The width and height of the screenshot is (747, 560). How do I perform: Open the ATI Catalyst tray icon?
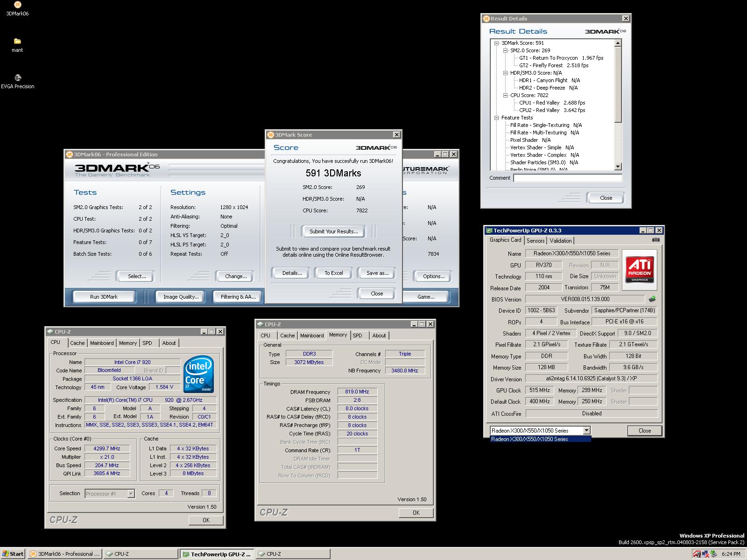coord(697,554)
